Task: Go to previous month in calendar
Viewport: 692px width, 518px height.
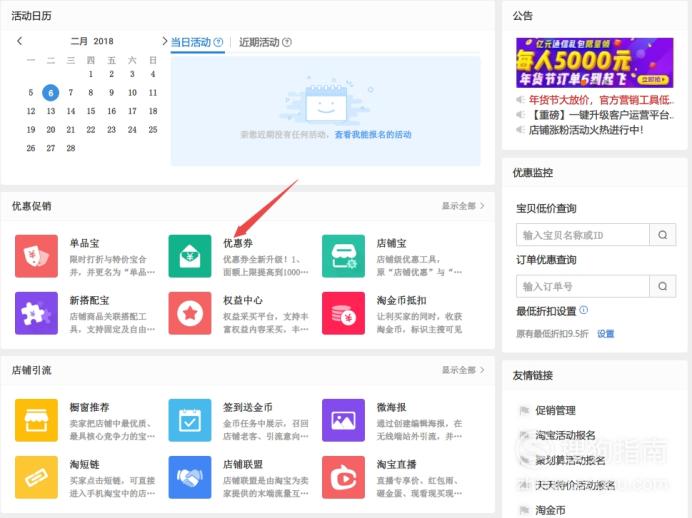Action: 19,41
